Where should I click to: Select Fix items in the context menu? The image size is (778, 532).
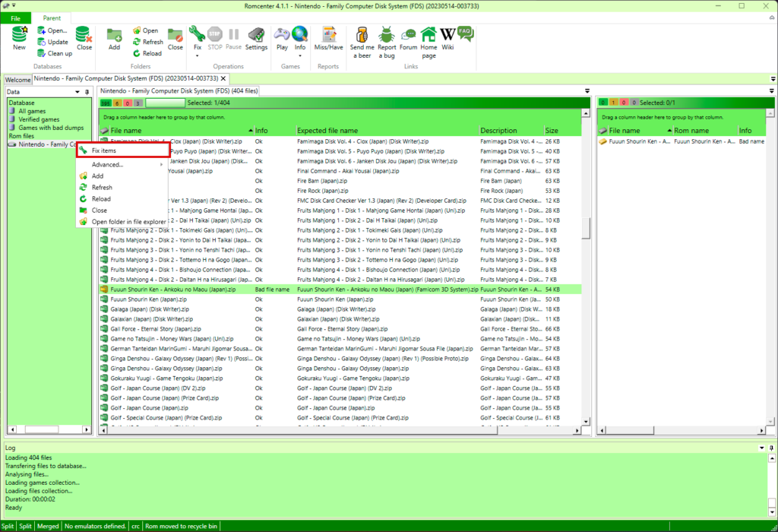click(x=123, y=150)
